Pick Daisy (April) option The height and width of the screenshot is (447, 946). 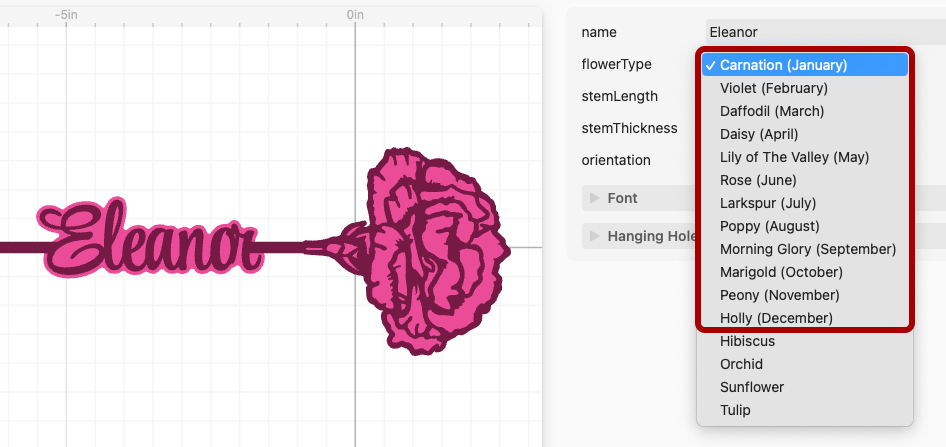[x=805, y=134]
